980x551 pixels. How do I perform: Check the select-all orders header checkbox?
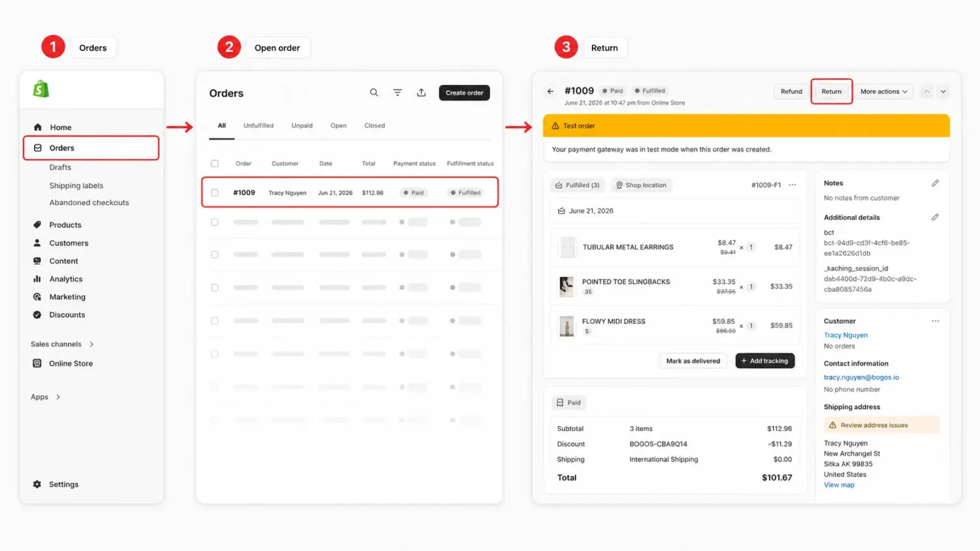click(x=214, y=164)
